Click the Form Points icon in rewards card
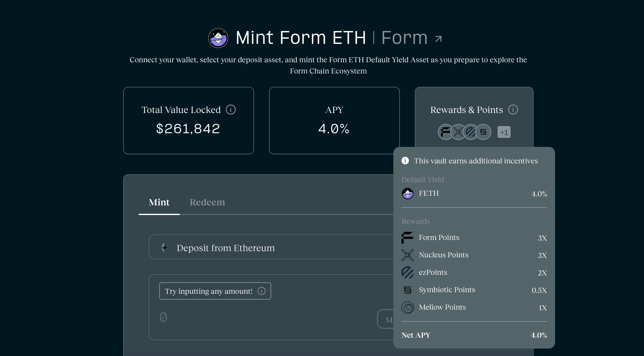The height and width of the screenshot is (356, 644). [445, 132]
